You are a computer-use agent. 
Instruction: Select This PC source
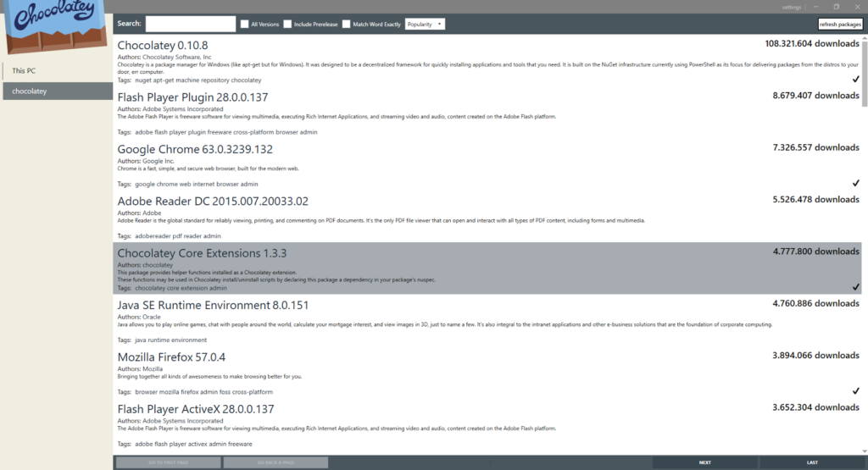click(58, 71)
